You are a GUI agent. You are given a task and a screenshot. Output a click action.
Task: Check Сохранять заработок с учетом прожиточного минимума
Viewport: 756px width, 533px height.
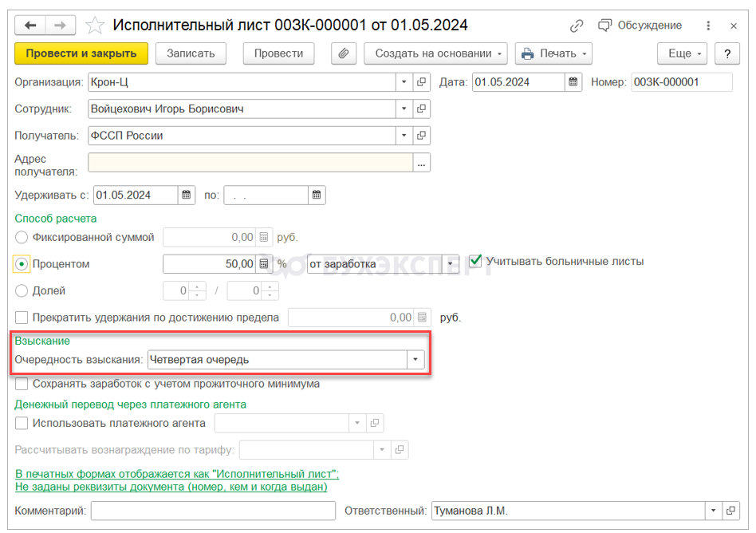(22, 384)
